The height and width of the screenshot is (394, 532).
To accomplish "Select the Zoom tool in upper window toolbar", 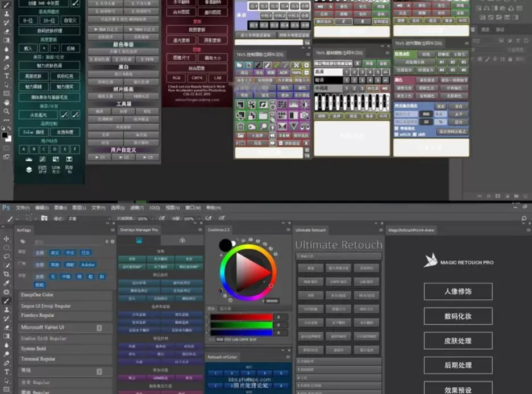I will [x=6, y=111].
